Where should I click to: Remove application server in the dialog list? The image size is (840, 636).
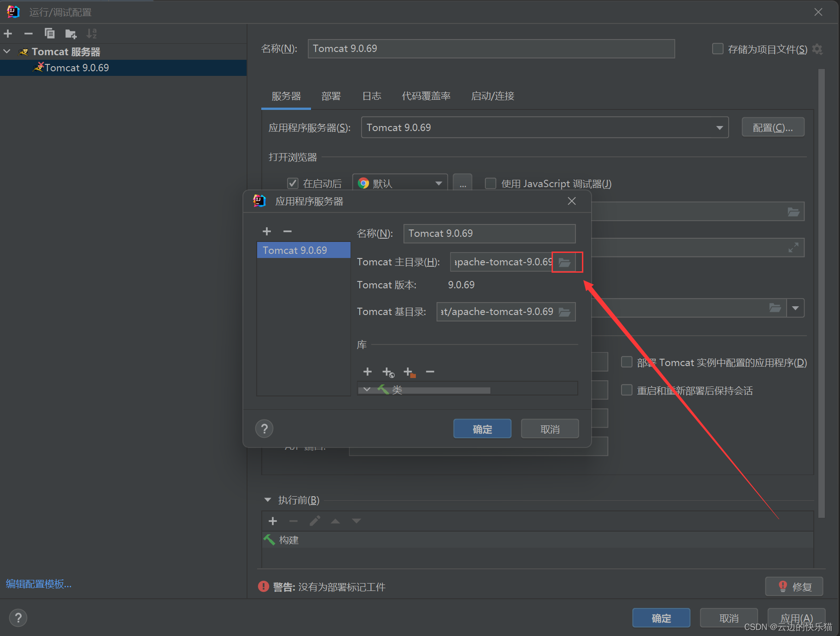288,231
